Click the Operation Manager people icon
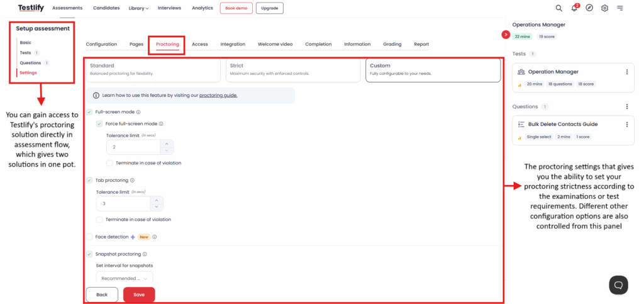Screen dimensions: 644x304 521,72
